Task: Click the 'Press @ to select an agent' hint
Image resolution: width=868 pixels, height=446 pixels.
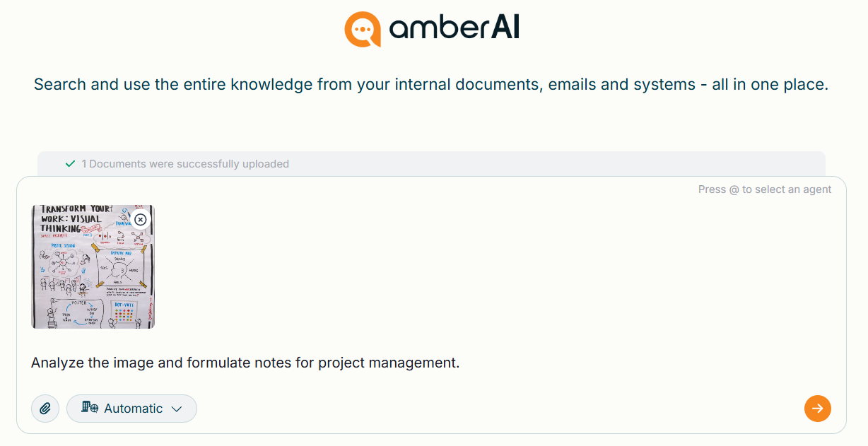Action: click(x=764, y=189)
